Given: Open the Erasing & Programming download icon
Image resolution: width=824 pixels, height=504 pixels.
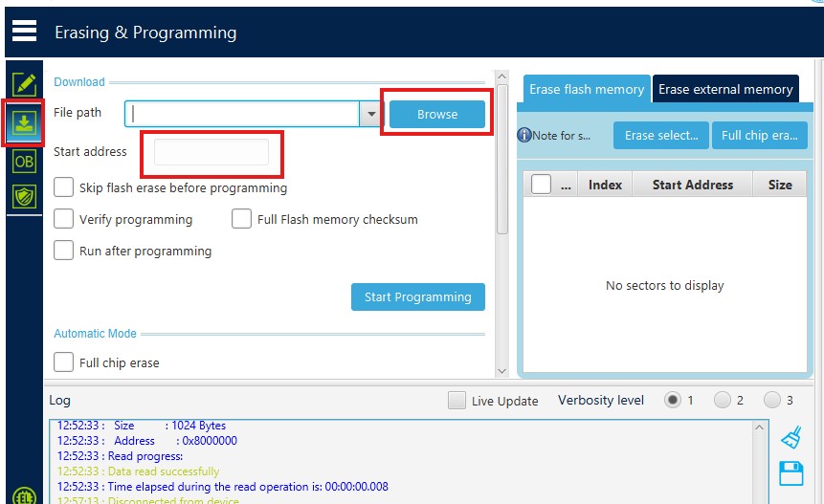Looking at the screenshot, I should coord(24,122).
